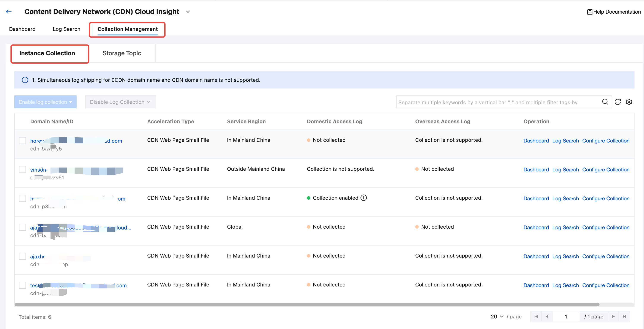Viewport: 644px width, 329px height.
Task: Tick checkbox for the Global region row
Action: [22, 227]
